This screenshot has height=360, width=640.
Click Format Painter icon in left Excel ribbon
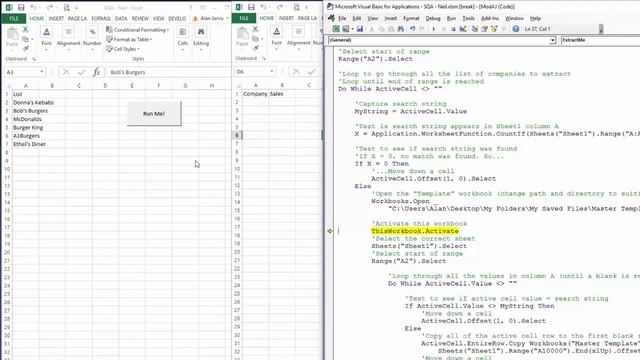click(25, 49)
